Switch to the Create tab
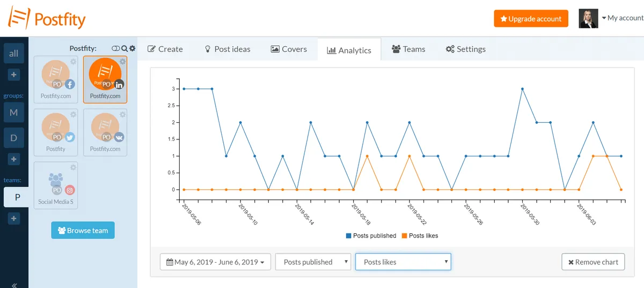The height and width of the screenshot is (288, 644). pos(165,49)
